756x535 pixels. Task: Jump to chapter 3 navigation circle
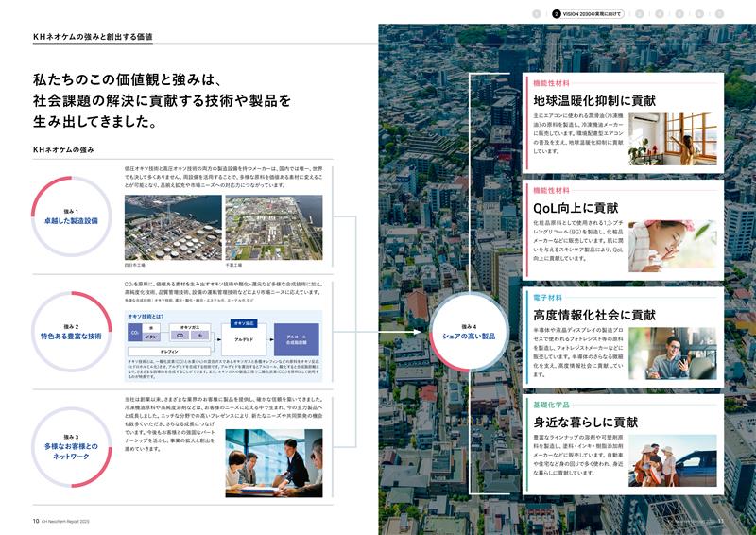[x=640, y=14]
